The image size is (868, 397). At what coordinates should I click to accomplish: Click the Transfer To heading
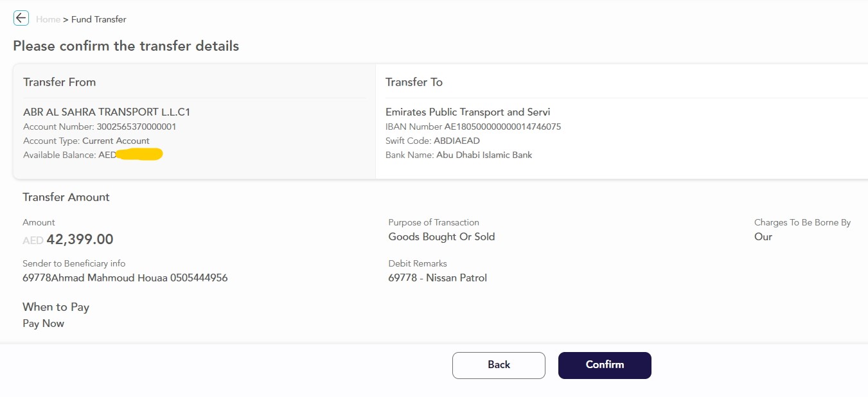coord(414,82)
